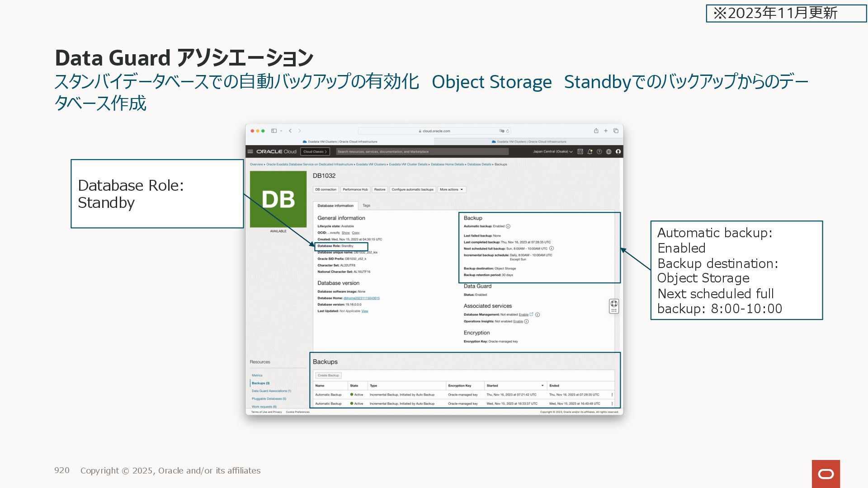Expand the More actions dropdown
Viewport: 868px width, 488px height.
point(451,190)
